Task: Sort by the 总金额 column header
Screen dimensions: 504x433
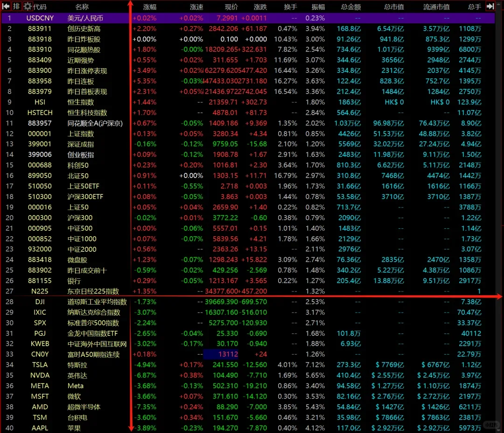Action: [350, 7]
